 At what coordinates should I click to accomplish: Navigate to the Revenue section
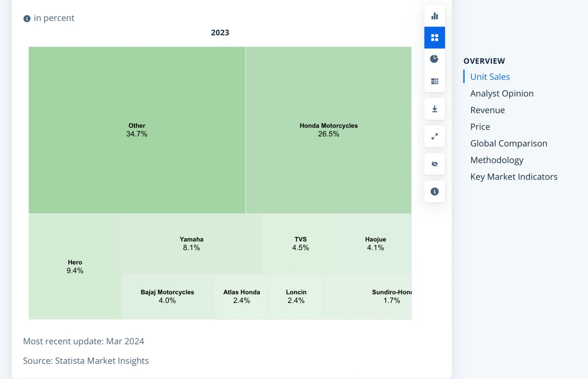487,110
